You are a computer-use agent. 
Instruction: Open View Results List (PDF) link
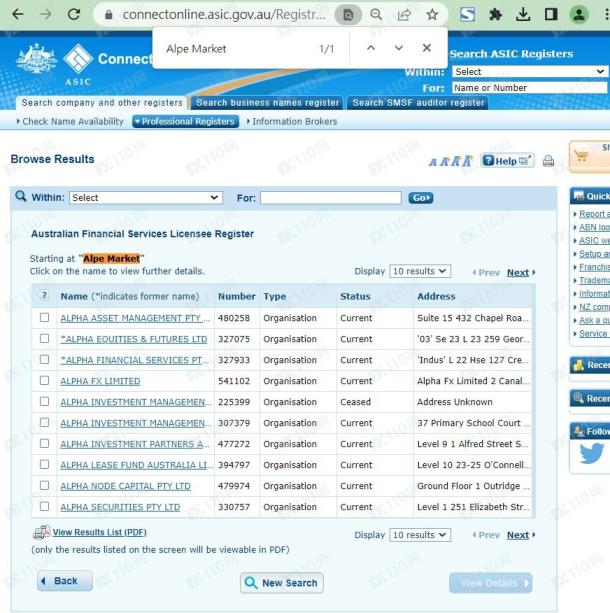coord(99,532)
